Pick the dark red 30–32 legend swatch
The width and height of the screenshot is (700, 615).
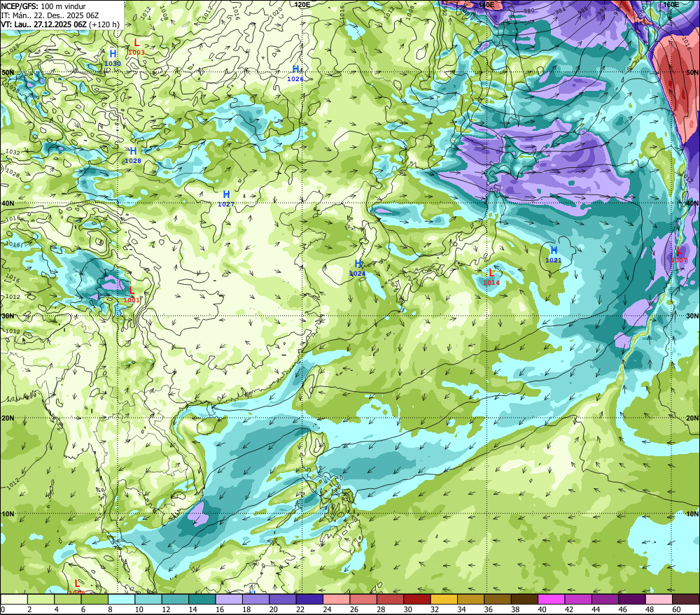point(417,600)
